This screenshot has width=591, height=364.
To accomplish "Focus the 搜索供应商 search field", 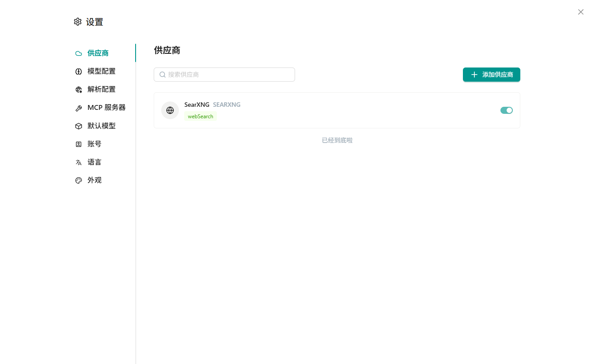I will pyautogui.click(x=224, y=75).
